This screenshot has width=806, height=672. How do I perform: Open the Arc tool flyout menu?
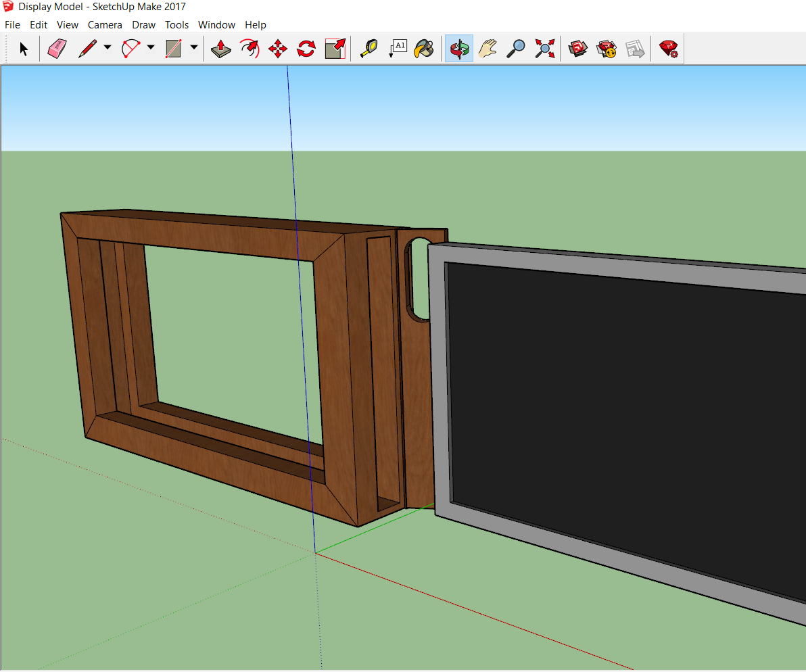[150, 48]
